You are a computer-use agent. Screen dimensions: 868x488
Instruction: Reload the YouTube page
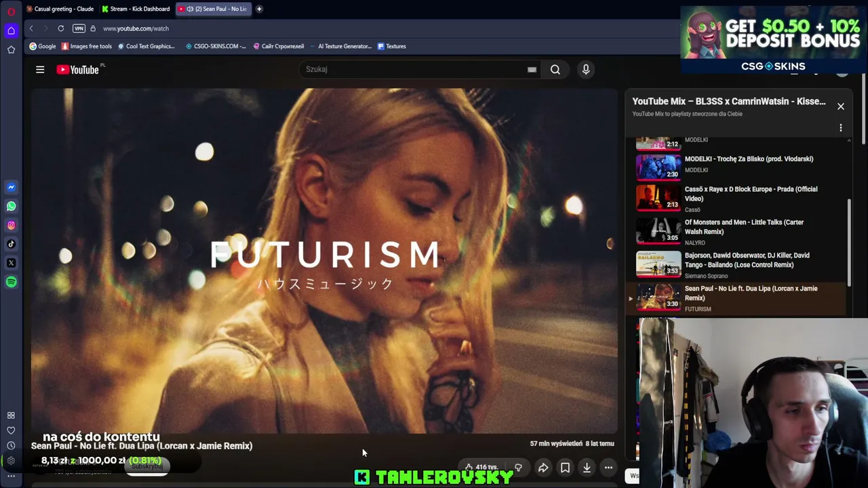click(x=61, y=28)
